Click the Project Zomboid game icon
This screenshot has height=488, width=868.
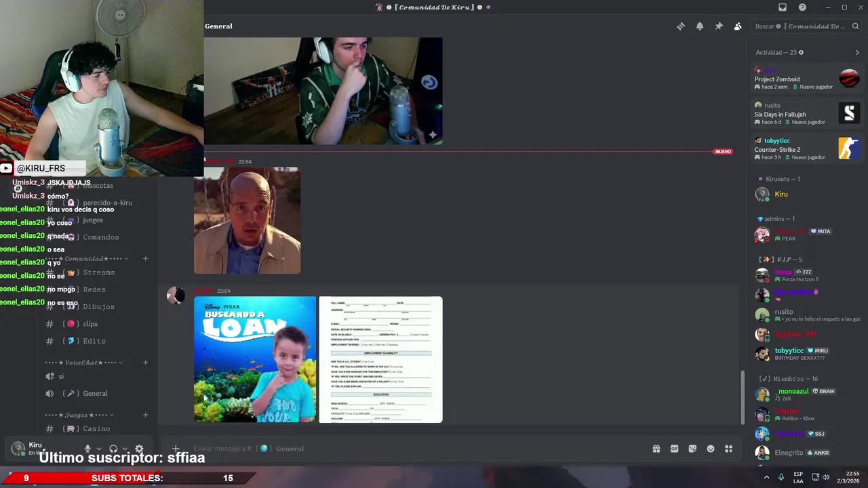849,78
